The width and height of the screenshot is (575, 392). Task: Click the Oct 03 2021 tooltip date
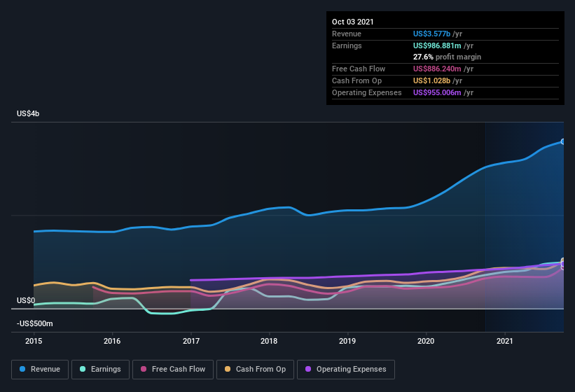pos(353,22)
